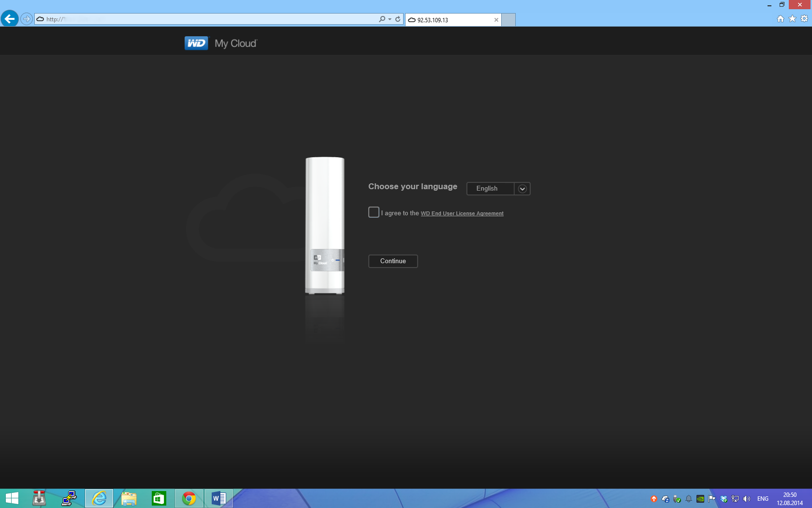Switch to Internet Explorer taskbar icon
812x508 pixels.
point(99,498)
